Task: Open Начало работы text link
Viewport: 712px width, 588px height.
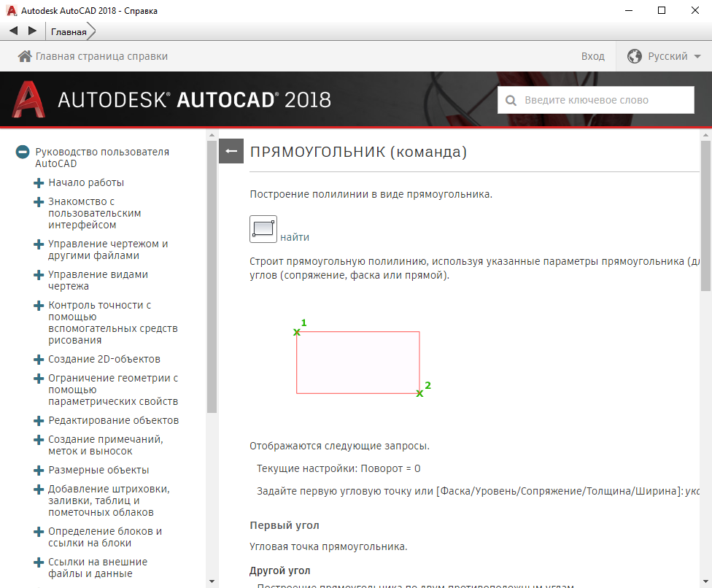Action: tap(86, 182)
